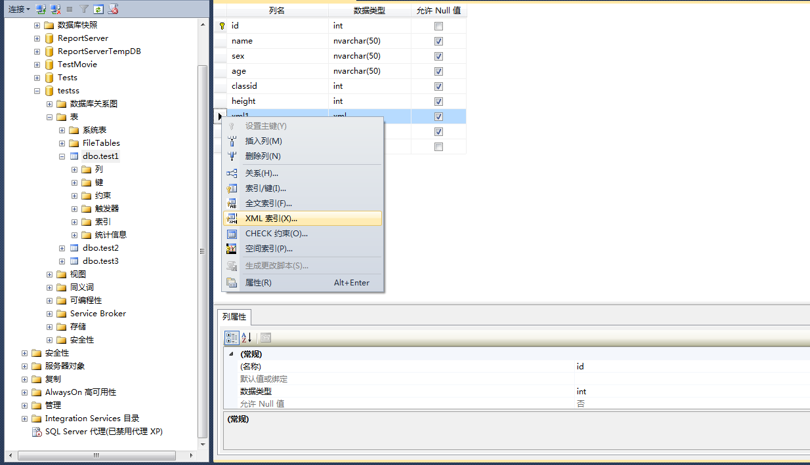Viewport: 810px width, 465px height.
Task: Open the 连接 dropdown in Object Explorer
Action: [19, 9]
